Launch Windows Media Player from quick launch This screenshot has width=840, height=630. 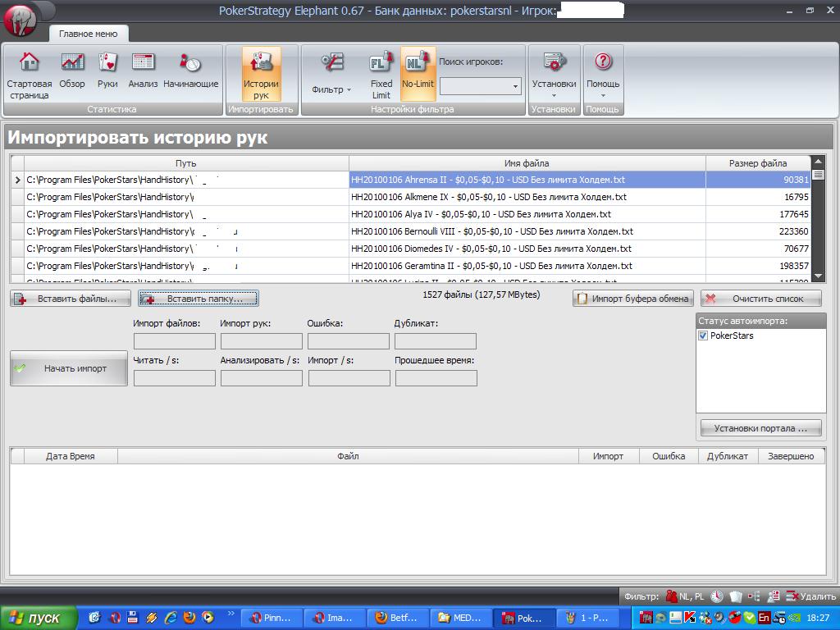coord(208,618)
